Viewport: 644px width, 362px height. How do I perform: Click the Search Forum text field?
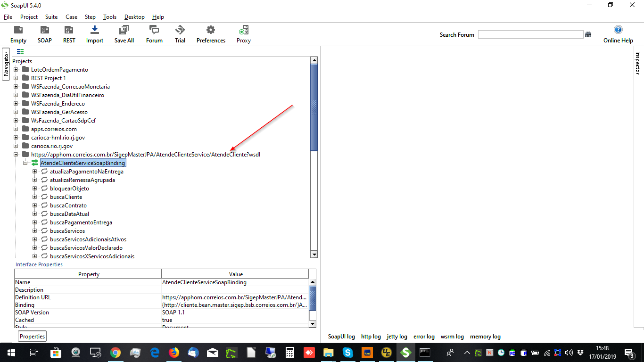530,34
